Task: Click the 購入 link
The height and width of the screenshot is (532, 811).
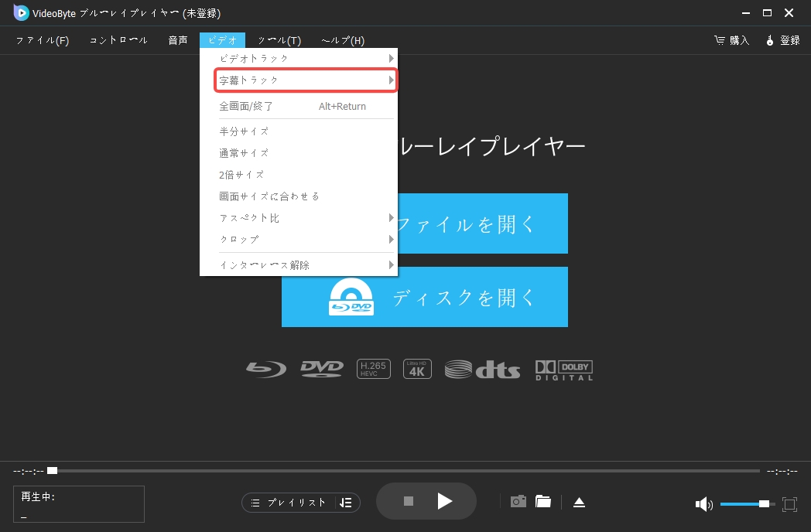Action: 740,40
